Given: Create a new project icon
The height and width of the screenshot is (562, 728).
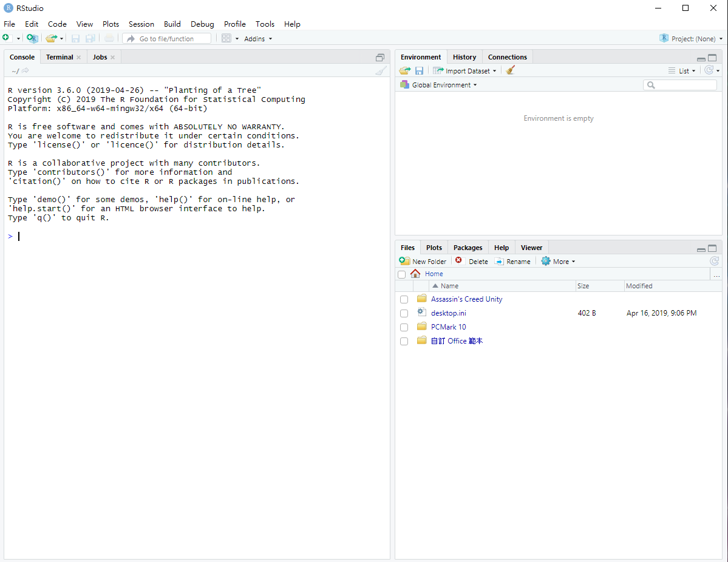Looking at the screenshot, I should point(32,38).
